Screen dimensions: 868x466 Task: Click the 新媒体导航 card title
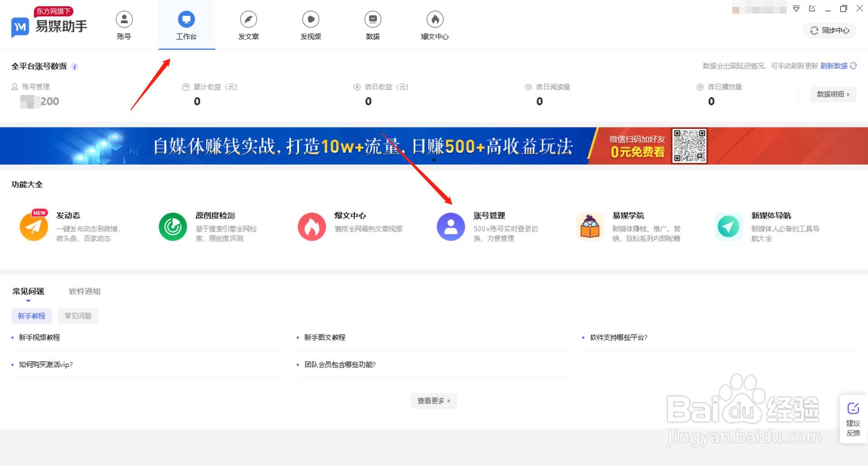click(x=771, y=216)
